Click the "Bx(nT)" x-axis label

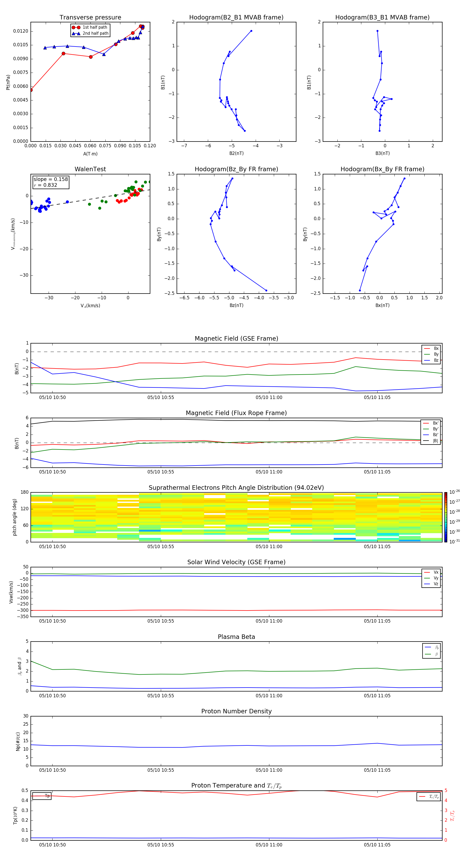[x=382, y=305]
